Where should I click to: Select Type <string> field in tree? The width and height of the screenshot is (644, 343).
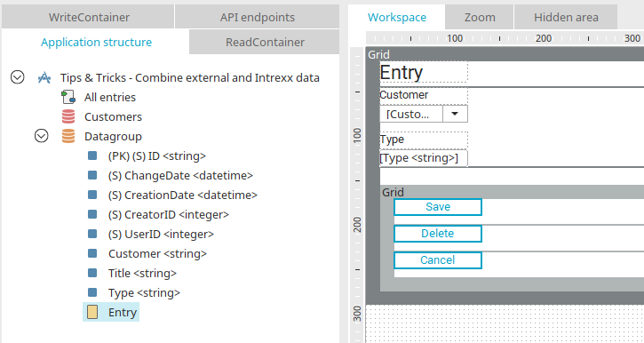[144, 293]
